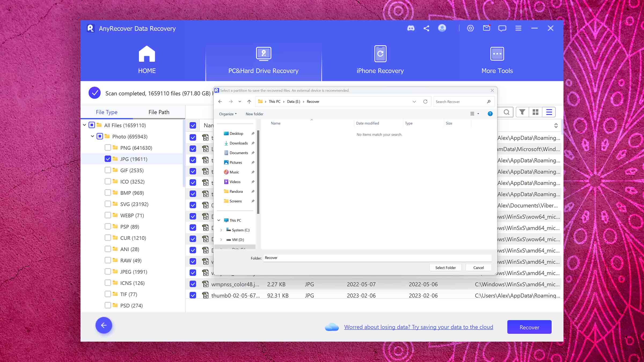
Task: Click the search magnifier in file list toolbar
Action: coord(506,112)
